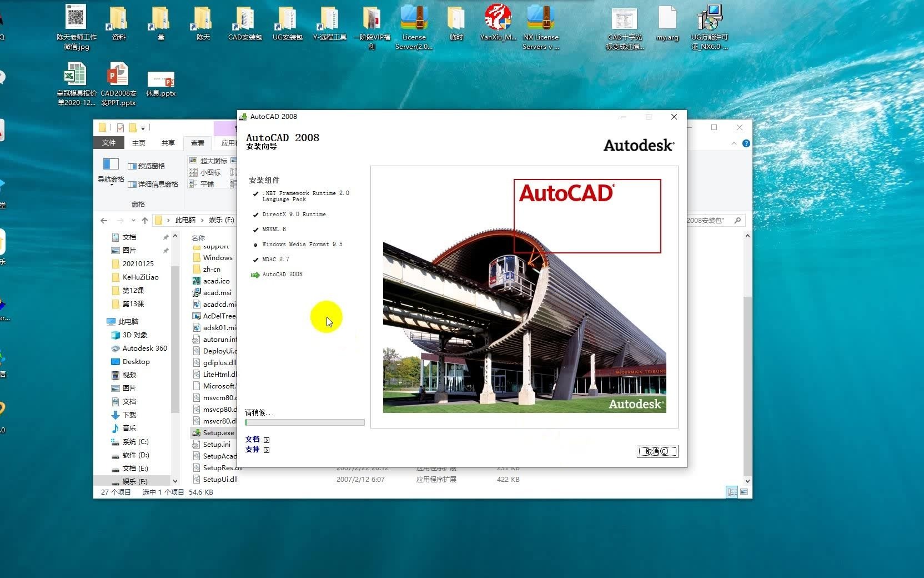Screen dimensions: 924x578
Task: Open 休息.pptx on desktop
Action: point(160,84)
